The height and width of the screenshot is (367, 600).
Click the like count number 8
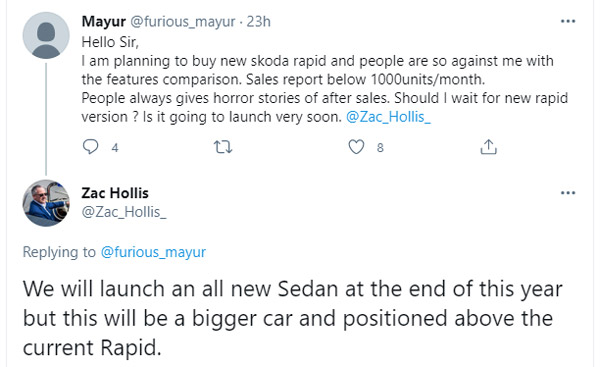tap(380, 148)
